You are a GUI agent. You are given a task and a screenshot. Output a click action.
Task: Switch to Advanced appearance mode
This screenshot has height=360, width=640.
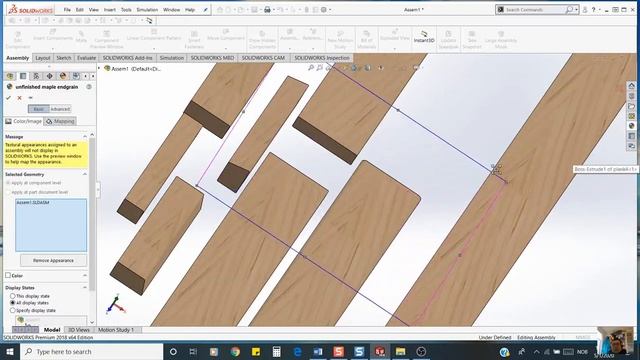(60, 109)
